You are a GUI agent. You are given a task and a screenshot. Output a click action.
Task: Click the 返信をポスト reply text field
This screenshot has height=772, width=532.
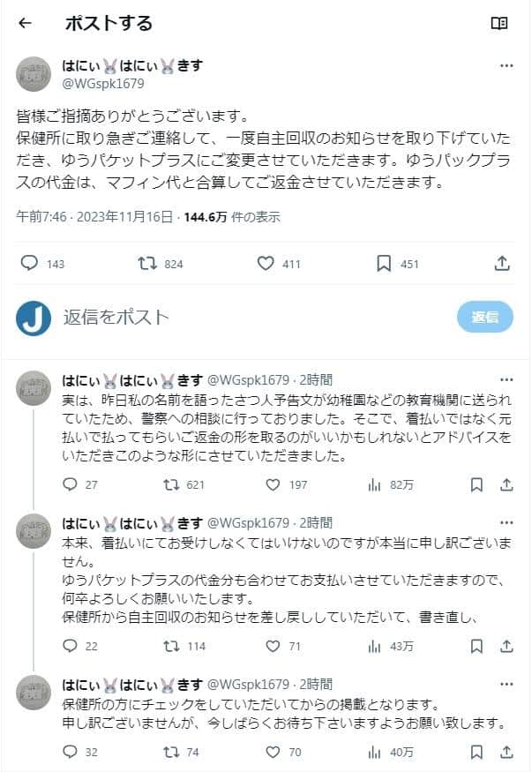pos(247,317)
